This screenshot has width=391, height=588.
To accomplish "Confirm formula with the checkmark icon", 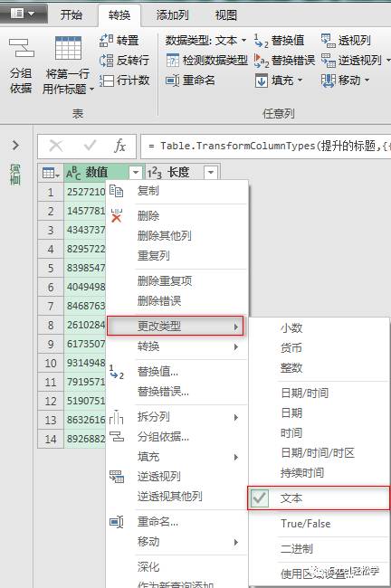I will point(90,145).
